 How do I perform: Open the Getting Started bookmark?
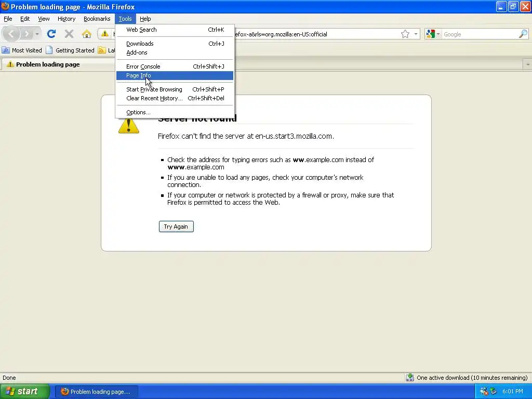[x=70, y=50]
